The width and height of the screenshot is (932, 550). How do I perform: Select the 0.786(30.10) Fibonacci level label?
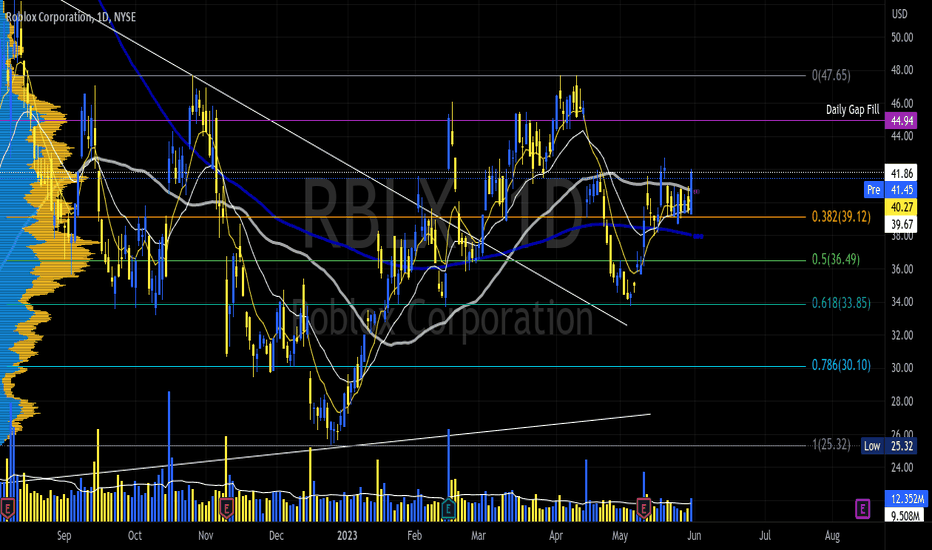tap(841, 365)
